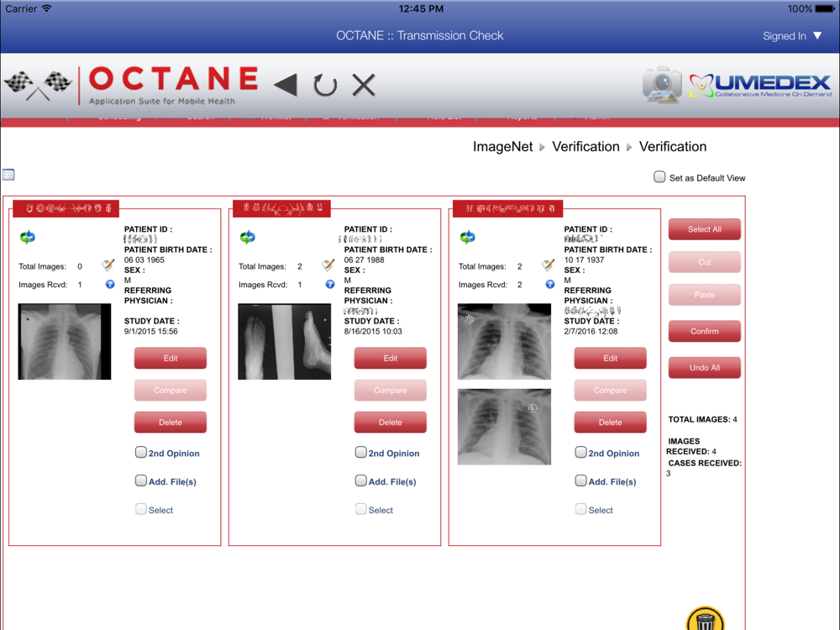The image size is (840, 630).
Task: Delete the 2/7/2016 study case
Action: (x=610, y=423)
